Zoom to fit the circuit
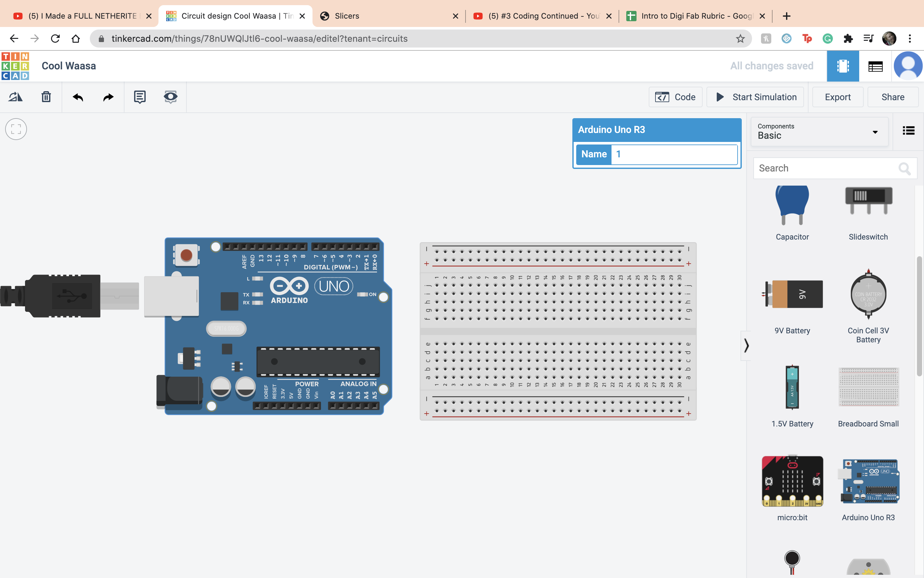Viewport: 924px width, 578px height. coord(16,129)
